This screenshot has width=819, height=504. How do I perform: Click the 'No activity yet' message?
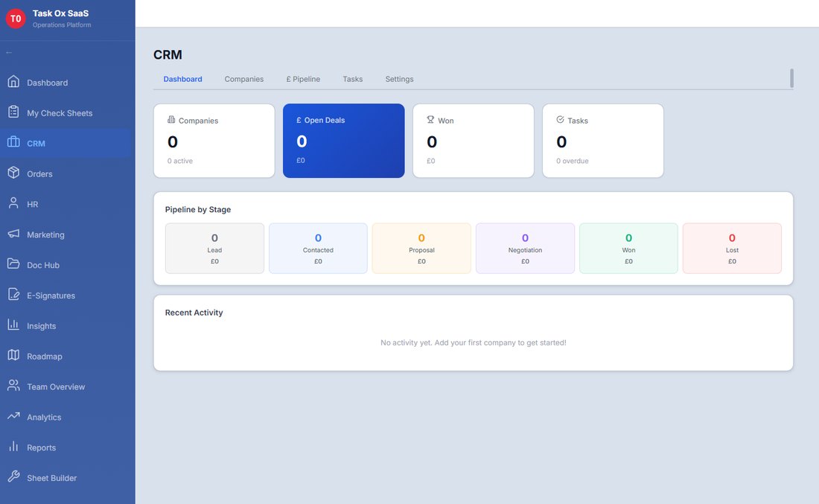pos(474,342)
